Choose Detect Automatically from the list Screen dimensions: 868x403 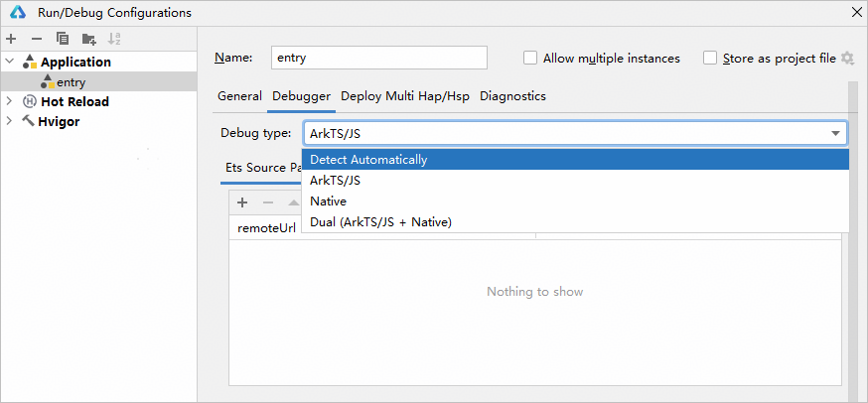coord(368,160)
